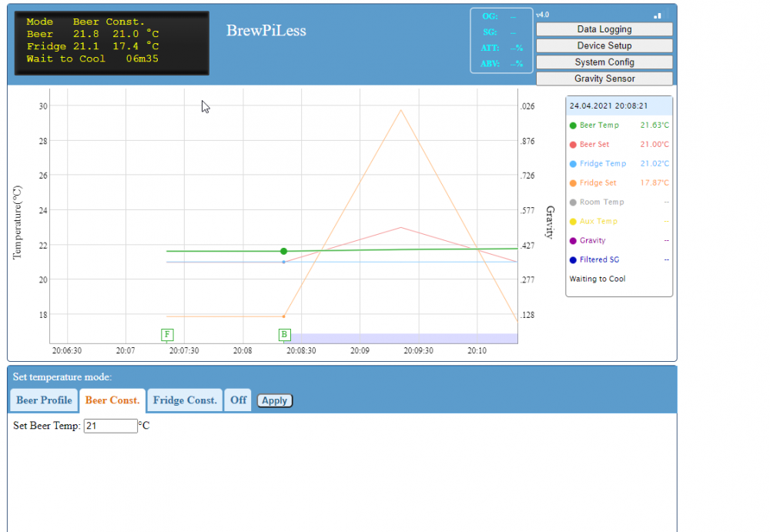Toggle Beer Temp series green dot
The width and height of the screenshot is (770, 532).
pos(573,125)
